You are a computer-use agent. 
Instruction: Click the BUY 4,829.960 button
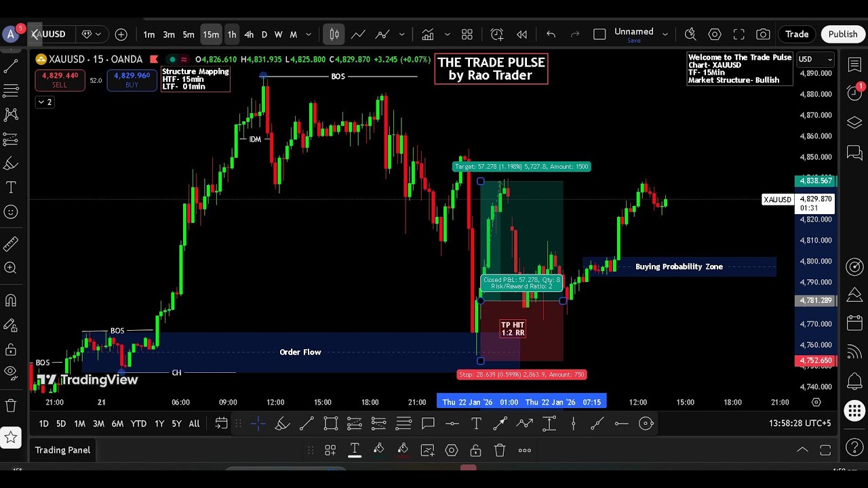coord(132,80)
